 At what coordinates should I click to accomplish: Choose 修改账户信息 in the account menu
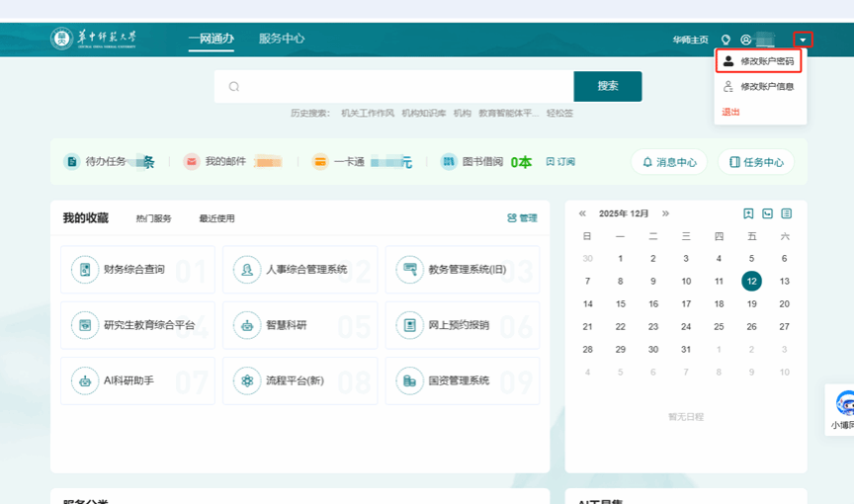tap(758, 87)
